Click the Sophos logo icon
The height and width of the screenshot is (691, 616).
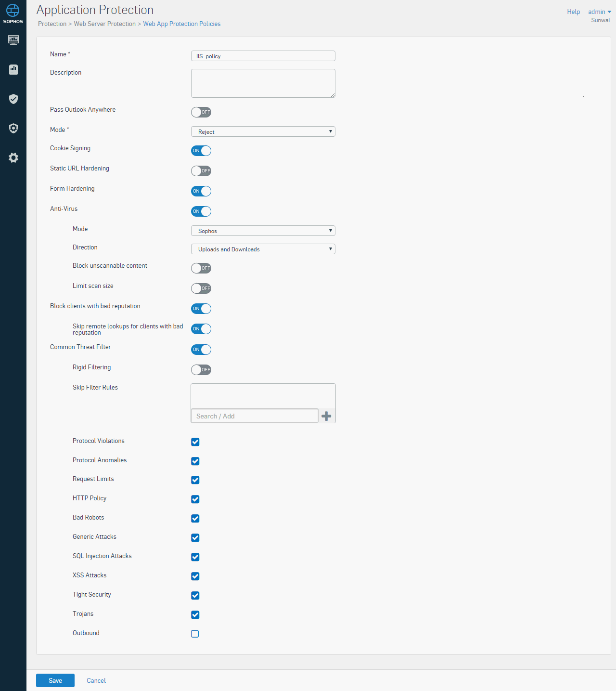(13, 13)
